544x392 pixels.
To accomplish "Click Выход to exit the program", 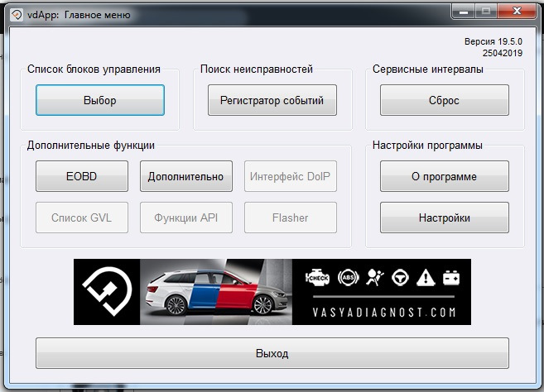I will click(272, 353).
